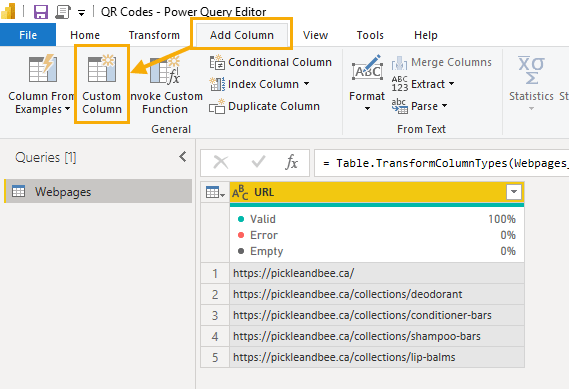Click the Custom Column icon

[x=102, y=68]
